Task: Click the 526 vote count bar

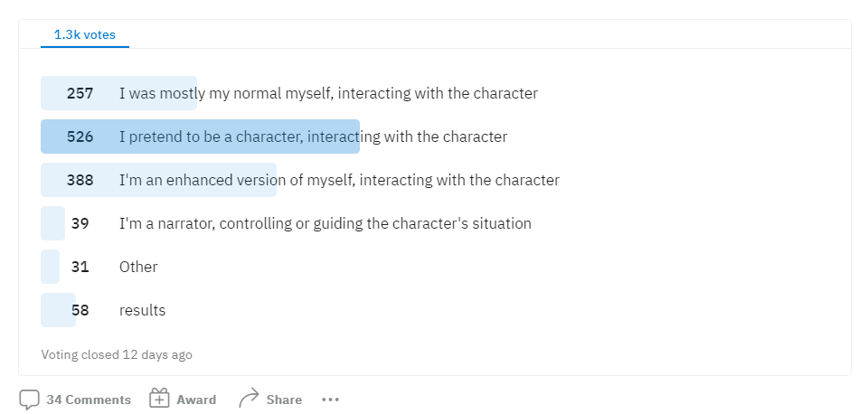Action: [201, 136]
